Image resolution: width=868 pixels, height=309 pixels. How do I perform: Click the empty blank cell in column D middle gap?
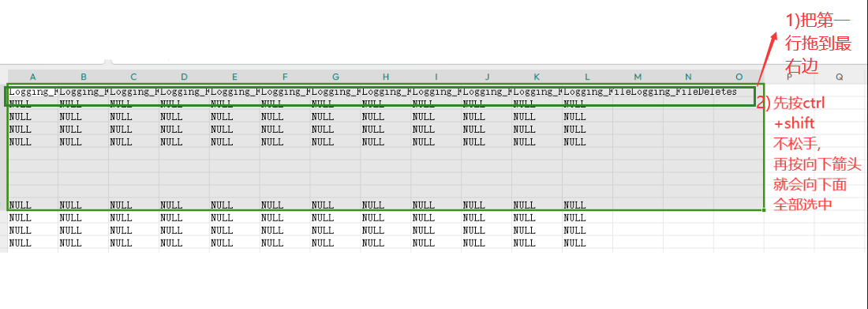click(185, 167)
